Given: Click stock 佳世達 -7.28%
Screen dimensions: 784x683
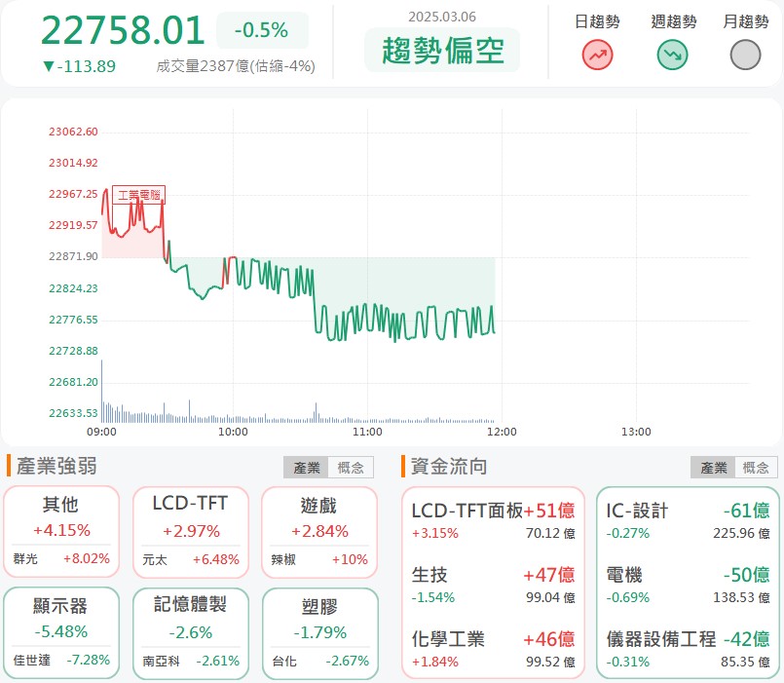Looking at the screenshot, I should click(61, 660).
